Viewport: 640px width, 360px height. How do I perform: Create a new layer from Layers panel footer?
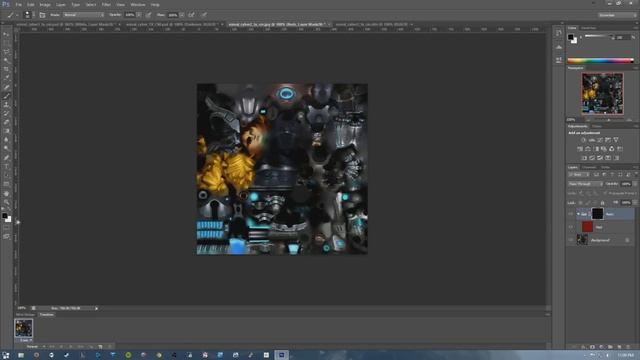(619, 347)
